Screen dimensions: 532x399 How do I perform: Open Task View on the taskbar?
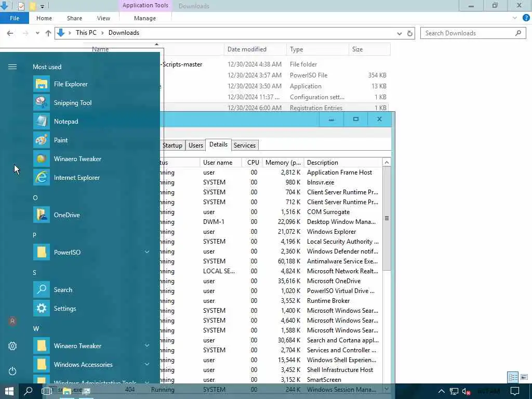point(46,391)
